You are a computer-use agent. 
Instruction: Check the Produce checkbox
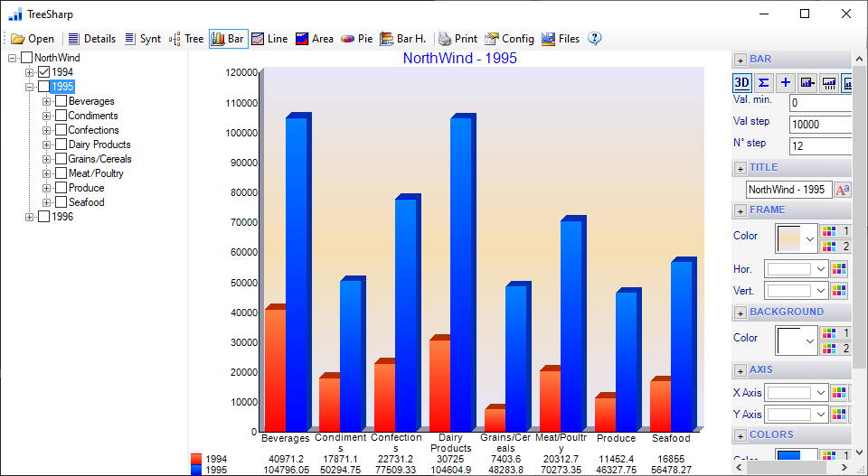point(61,188)
